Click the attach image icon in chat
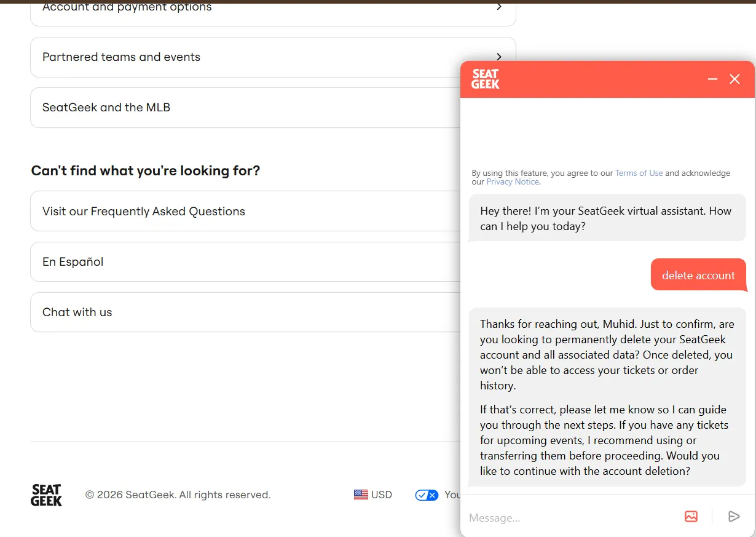This screenshot has width=756, height=537. coord(691,516)
